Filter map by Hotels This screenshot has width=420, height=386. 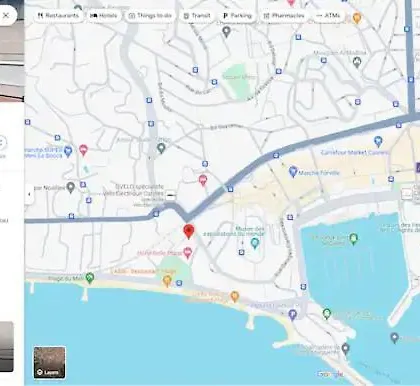coord(104,15)
